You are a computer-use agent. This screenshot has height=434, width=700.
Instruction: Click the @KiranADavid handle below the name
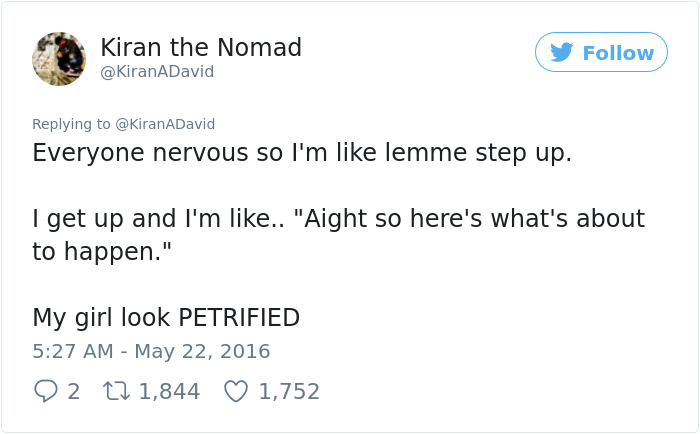coord(157,72)
